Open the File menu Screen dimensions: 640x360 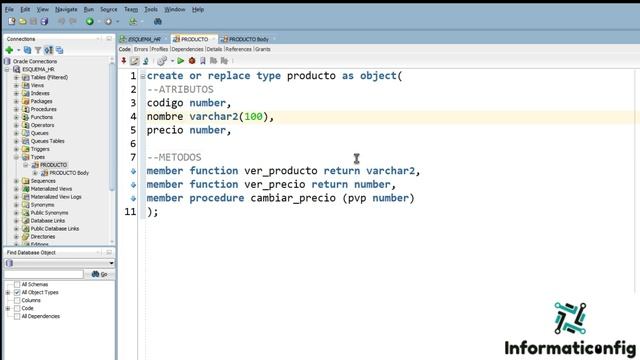(9, 9)
